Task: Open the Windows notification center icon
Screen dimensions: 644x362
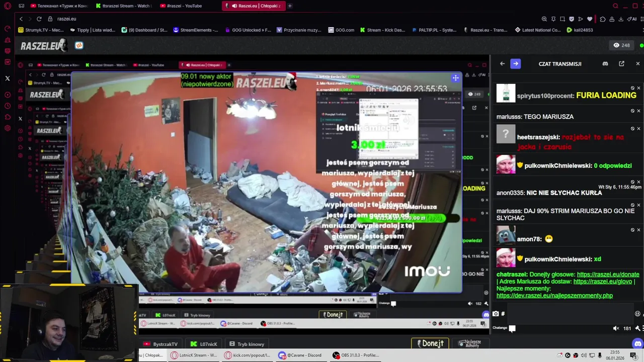Action: pos(633,355)
